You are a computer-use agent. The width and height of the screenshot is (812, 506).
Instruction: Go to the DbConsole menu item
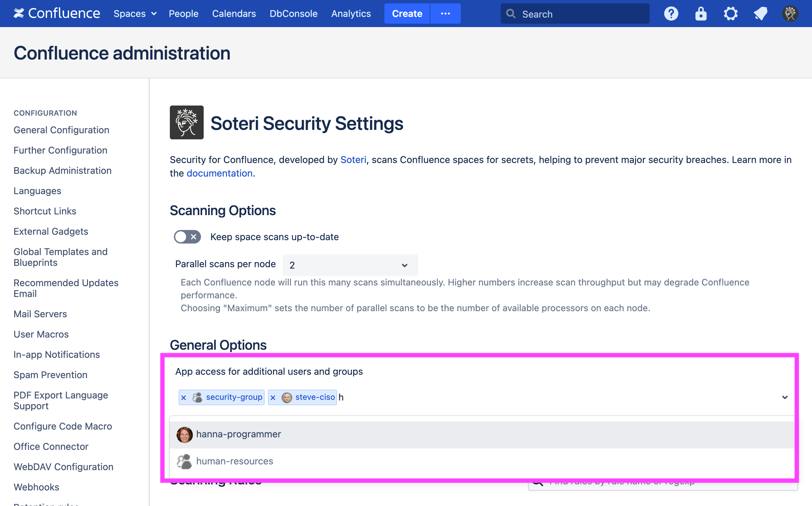click(x=293, y=14)
